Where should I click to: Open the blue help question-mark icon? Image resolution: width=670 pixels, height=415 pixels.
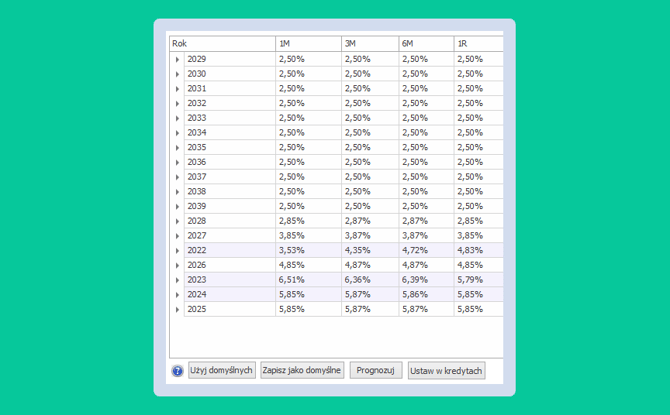click(177, 371)
